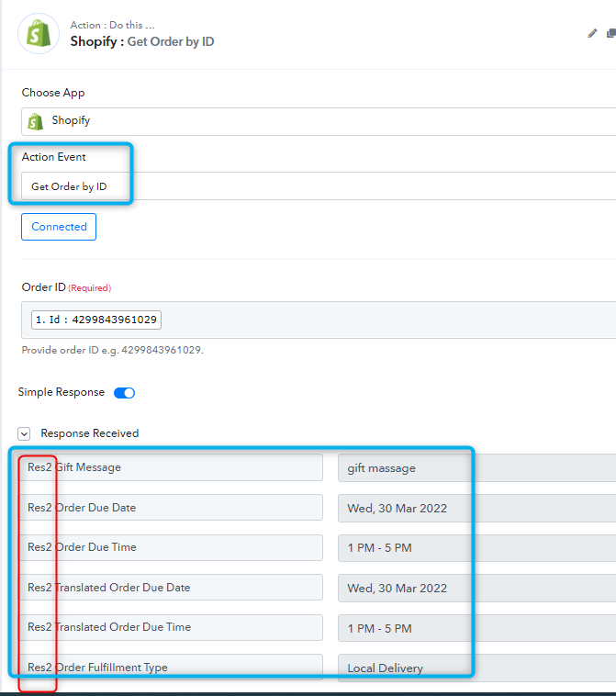
Task: Click the duplicate step icon
Action: 611,33
